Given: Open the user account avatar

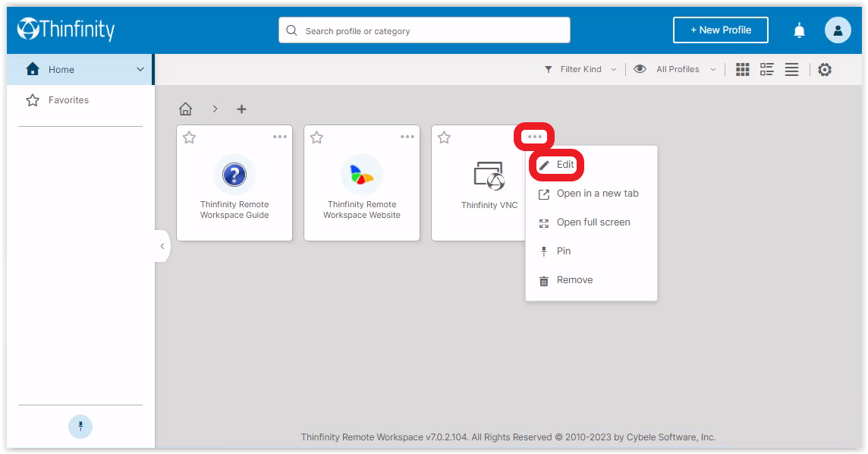Looking at the screenshot, I should (838, 30).
